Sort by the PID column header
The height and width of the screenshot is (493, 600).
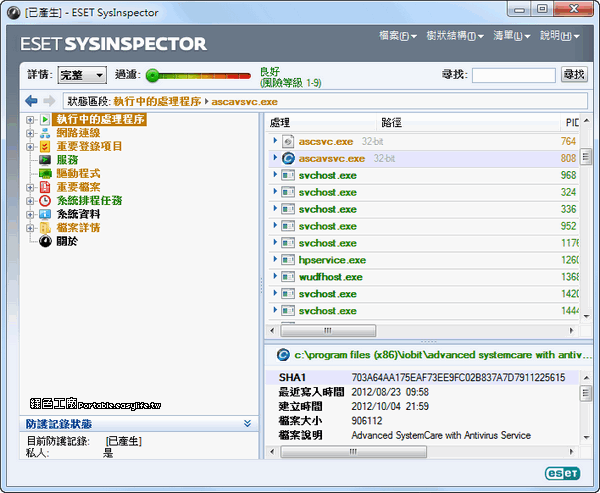[x=571, y=122]
